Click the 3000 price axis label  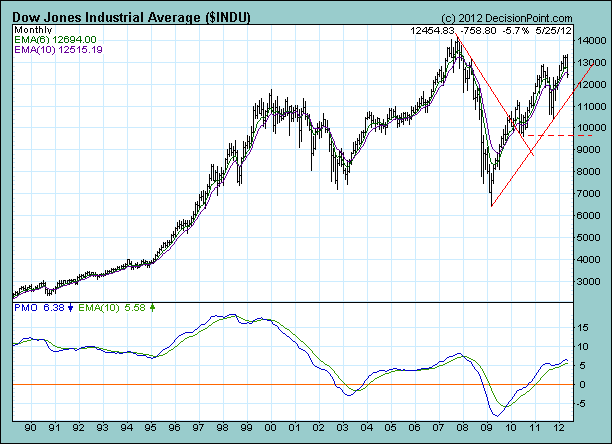click(x=588, y=281)
